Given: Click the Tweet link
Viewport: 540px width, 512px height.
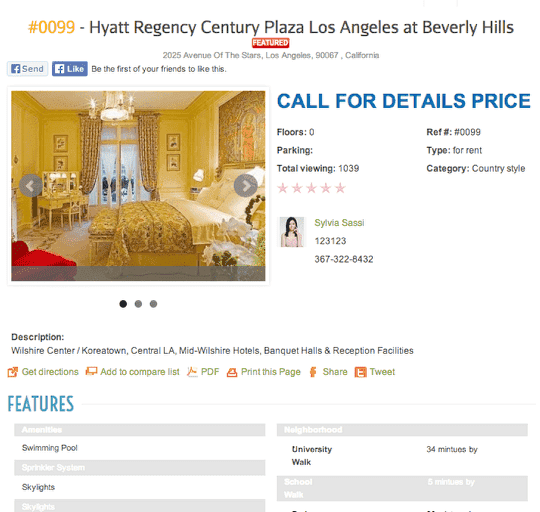Looking at the screenshot, I should click(x=382, y=372).
